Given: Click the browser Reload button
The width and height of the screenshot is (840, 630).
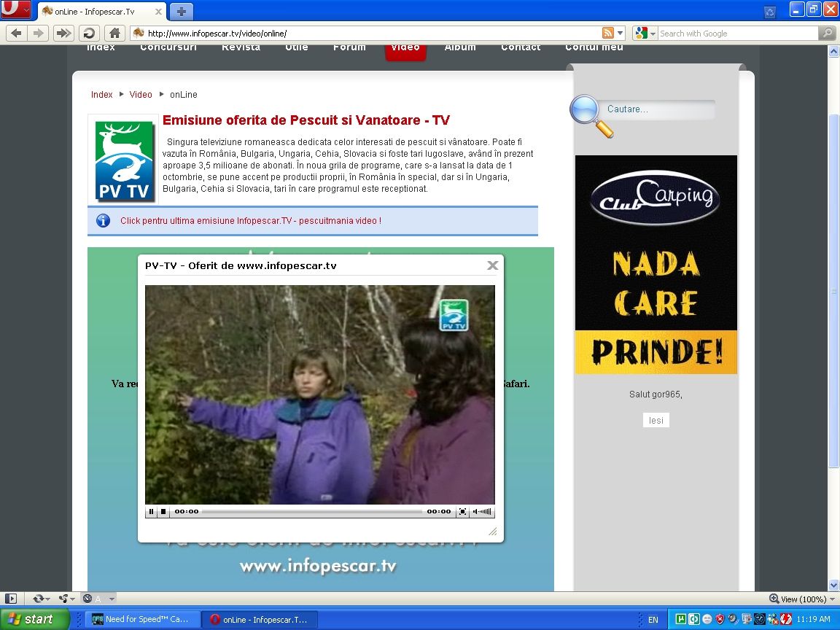Looking at the screenshot, I should pos(89,33).
